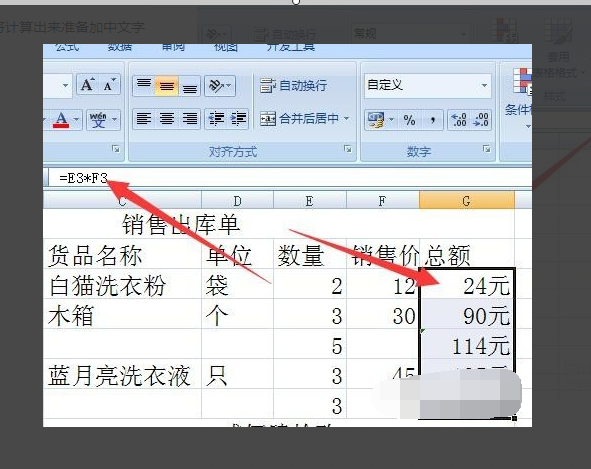Increase font size with the large A button

[87, 85]
